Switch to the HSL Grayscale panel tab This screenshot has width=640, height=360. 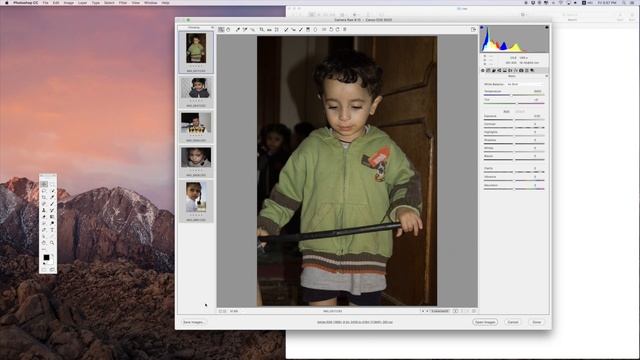pos(499,70)
